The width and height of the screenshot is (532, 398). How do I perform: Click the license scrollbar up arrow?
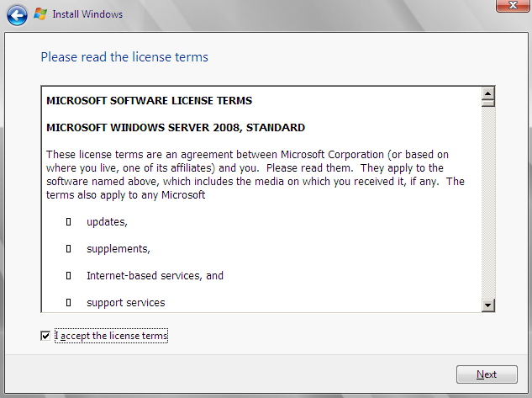488,93
